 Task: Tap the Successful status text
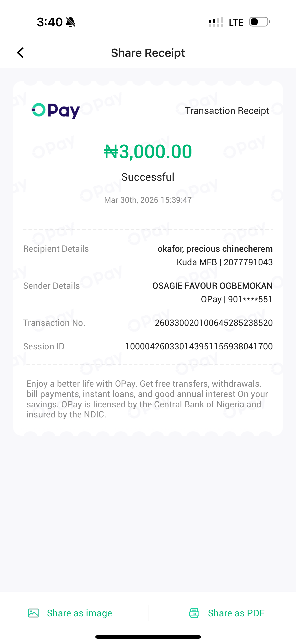click(x=148, y=177)
